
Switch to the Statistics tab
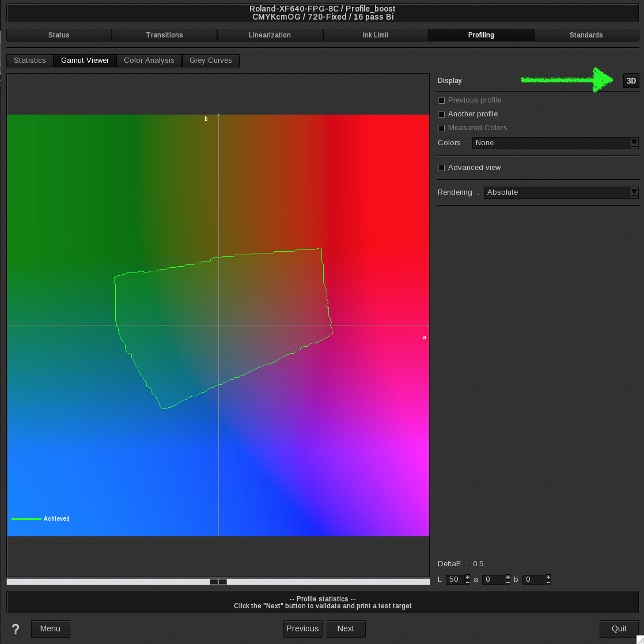[x=29, y=60]
